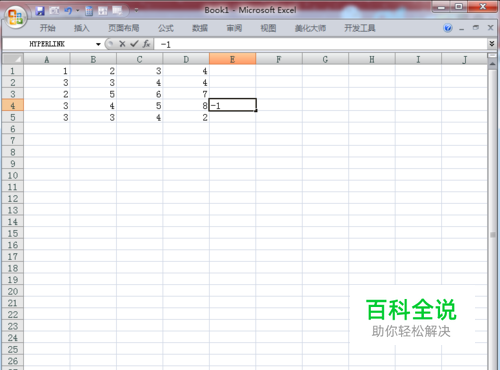Switch to the 视图 tab
The height and width of the screenshot is (370, 500).
click(x=268, y=28)
